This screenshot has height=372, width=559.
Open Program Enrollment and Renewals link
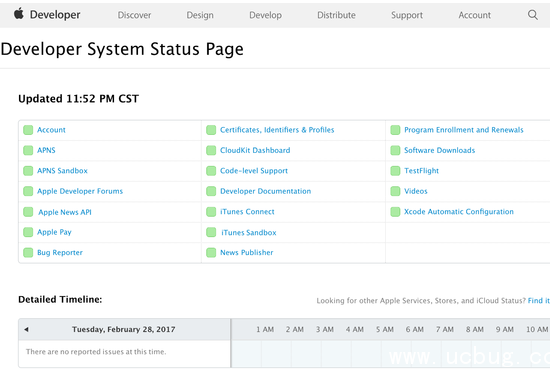pyautogui.click(x=464, y=130)
